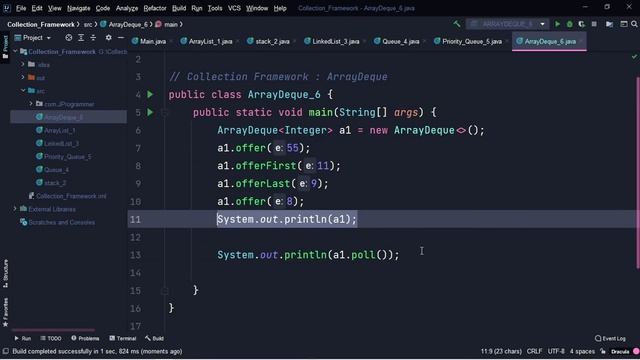Open the Run tool window
This screenshot has height=360, width=640.
[x=22, y=338]
